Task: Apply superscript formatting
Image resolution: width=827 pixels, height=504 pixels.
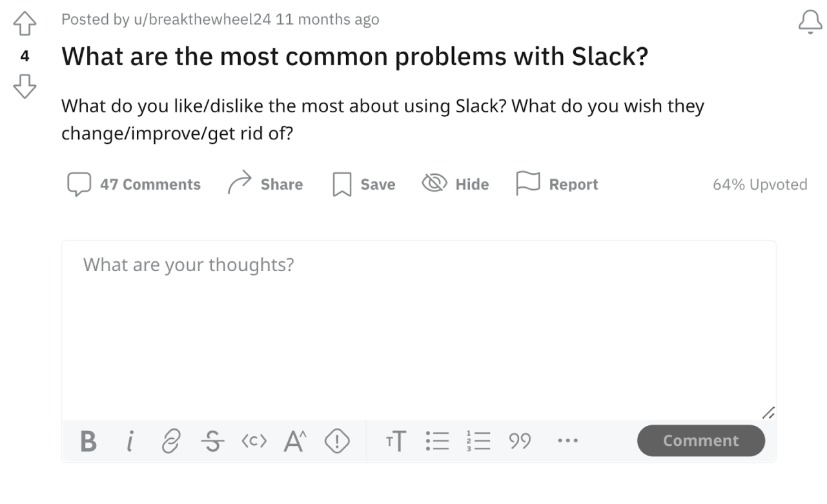Action: [x=294, y=441]
